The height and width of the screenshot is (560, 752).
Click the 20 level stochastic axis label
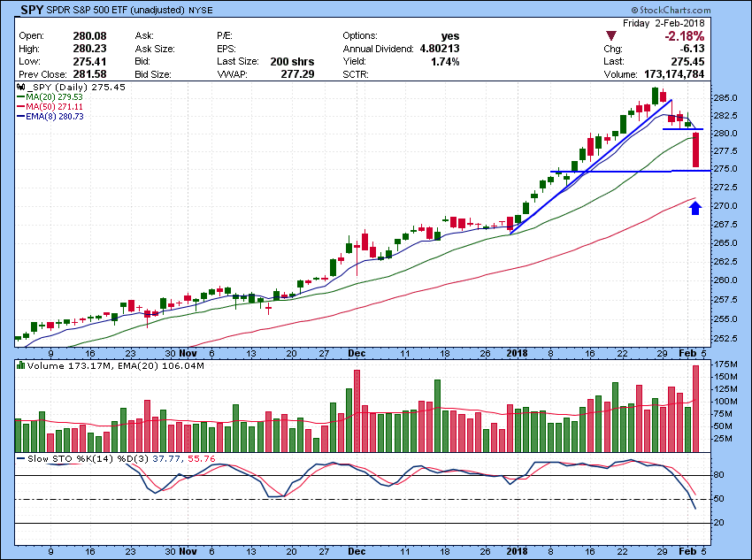[x=718, y=523]
